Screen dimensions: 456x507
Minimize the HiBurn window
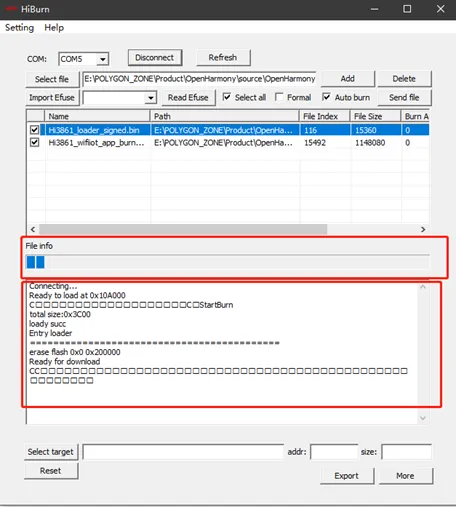[375, 9]
